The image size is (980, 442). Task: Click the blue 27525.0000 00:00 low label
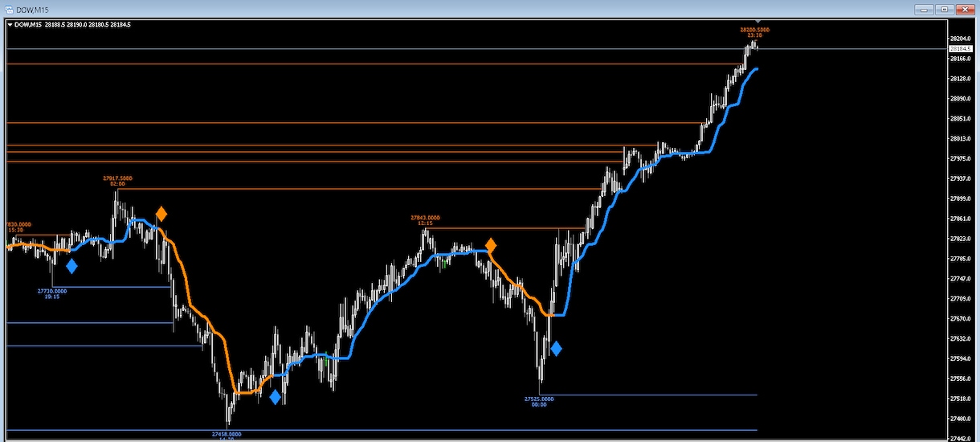point(539,401)
